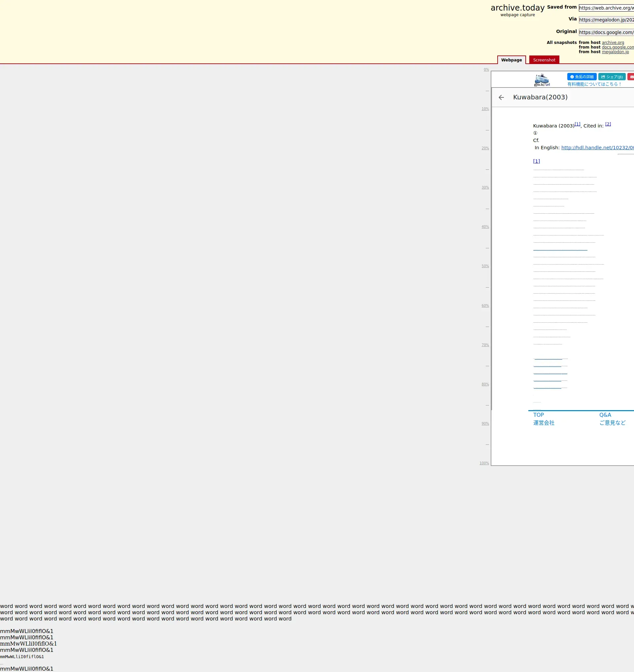Open megalodon.jp host snapshots link
Image resolution: width=634 pixels, height=672 pixels.
click(x=615, y=52)
